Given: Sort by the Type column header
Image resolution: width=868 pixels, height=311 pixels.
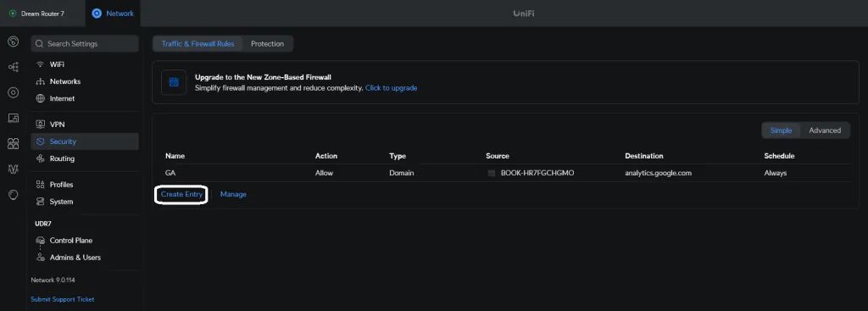Looking at the screenshot, I should pos(398,156).
